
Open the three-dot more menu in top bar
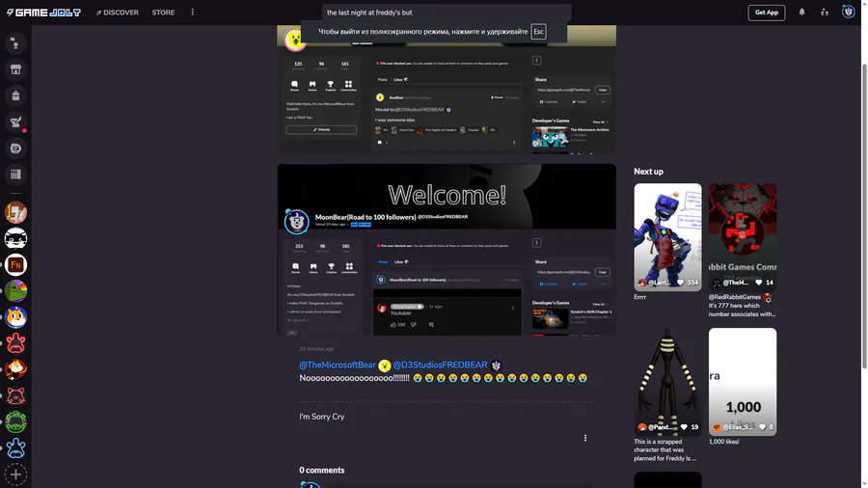tap(193, 13)
